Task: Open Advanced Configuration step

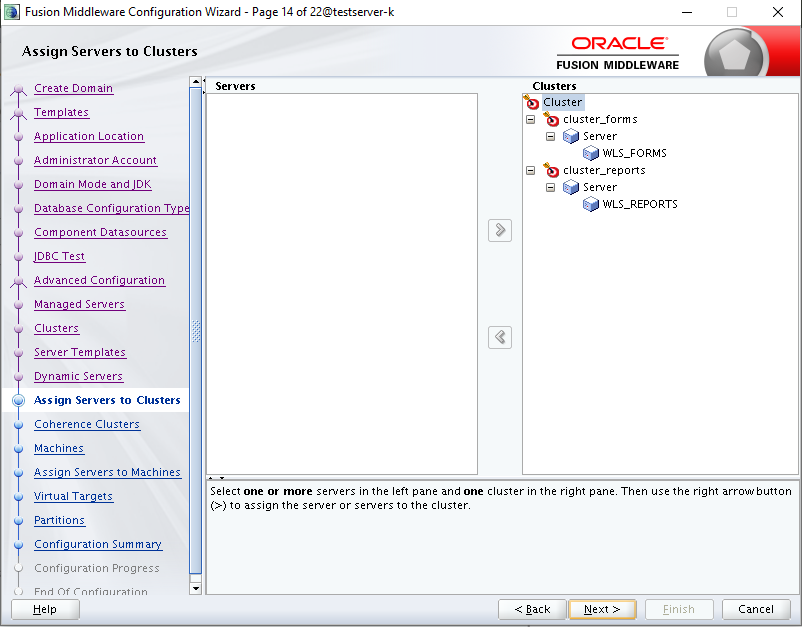Action: pos(99,281)
